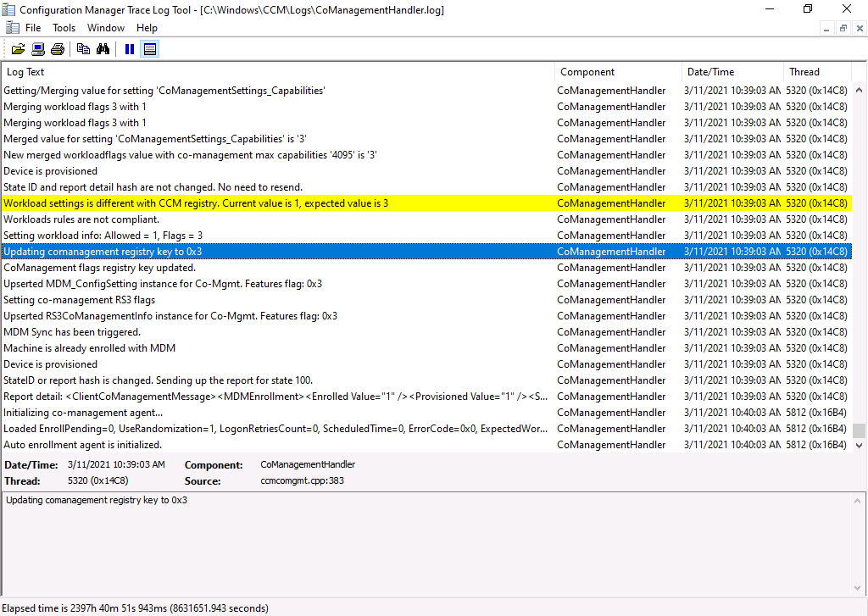This screenshot has width=868, height=616.
Task: Toggle the Pause log monitoring button
Action: click(130, 49)
